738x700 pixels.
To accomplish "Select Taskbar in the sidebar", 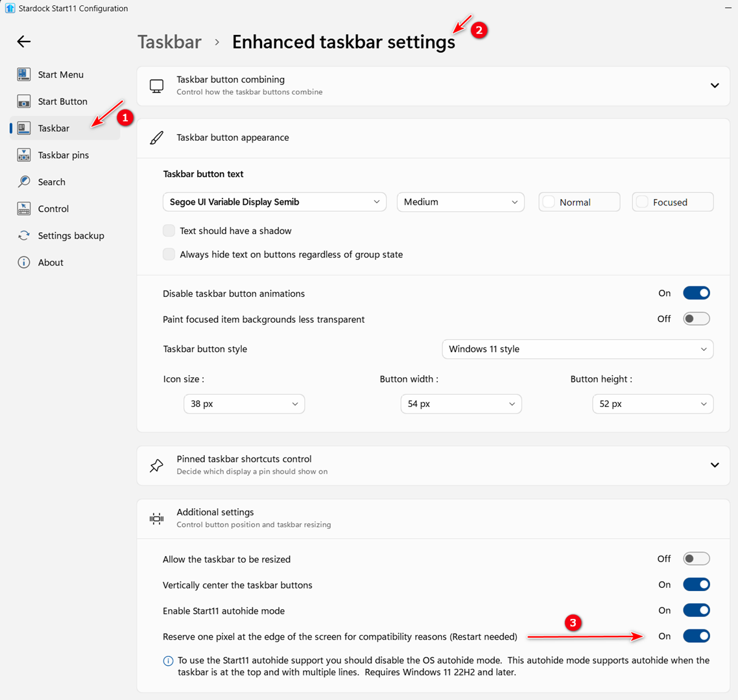I will 65,128.
